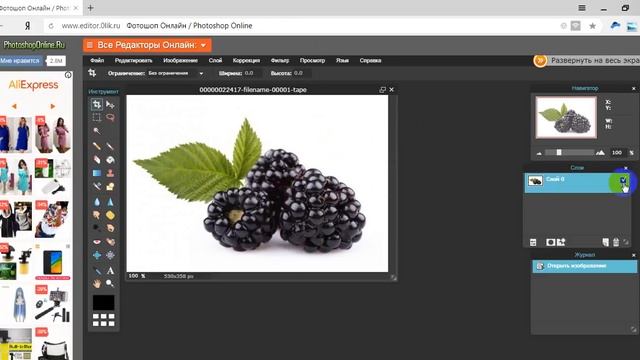Select the Move tool

coord(110,104)
